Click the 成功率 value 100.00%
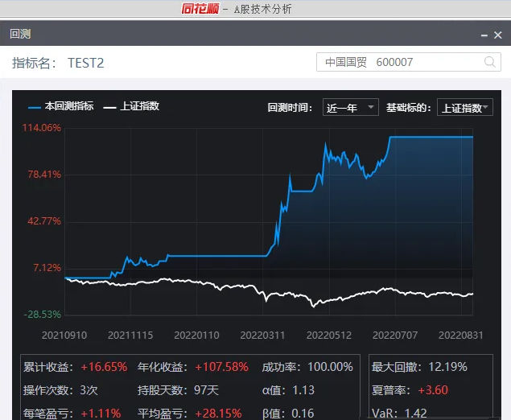Image resolution: width=511 pixels, height=420 pixels. click(x=330, y=367)
